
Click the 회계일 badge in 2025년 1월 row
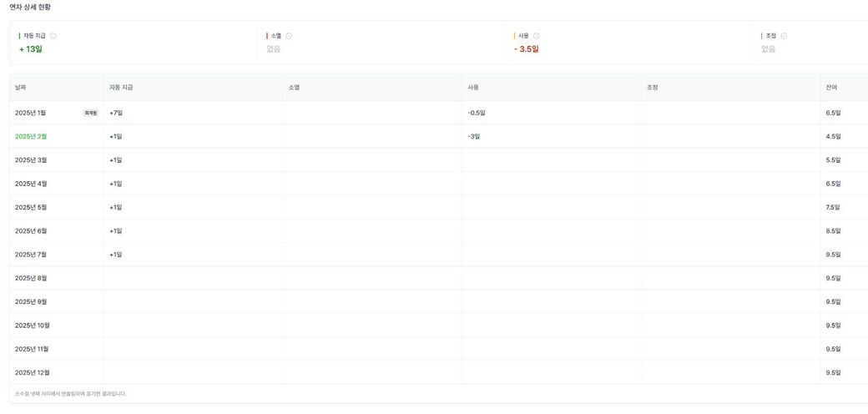(90, 113)
